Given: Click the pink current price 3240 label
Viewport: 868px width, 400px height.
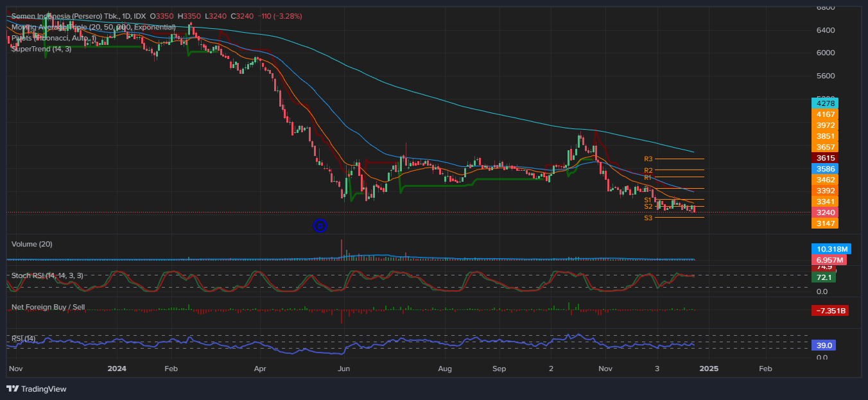Looking at the screenshot, I should pos(825,212).
